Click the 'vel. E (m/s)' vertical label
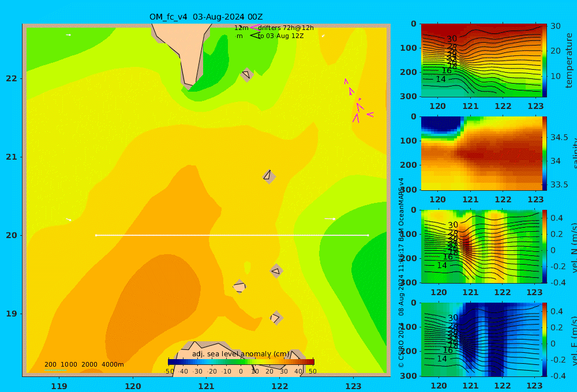This screenshot has height=392, width=577. pyautogui.click(x=574, y=341)
